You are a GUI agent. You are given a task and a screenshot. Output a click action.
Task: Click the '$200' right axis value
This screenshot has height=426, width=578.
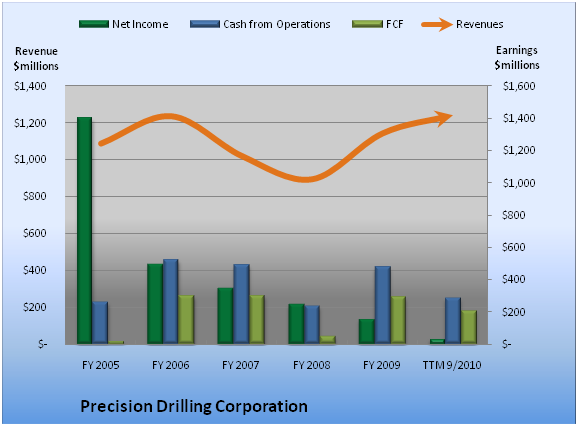pyautogui.click(x=513, y=312)
